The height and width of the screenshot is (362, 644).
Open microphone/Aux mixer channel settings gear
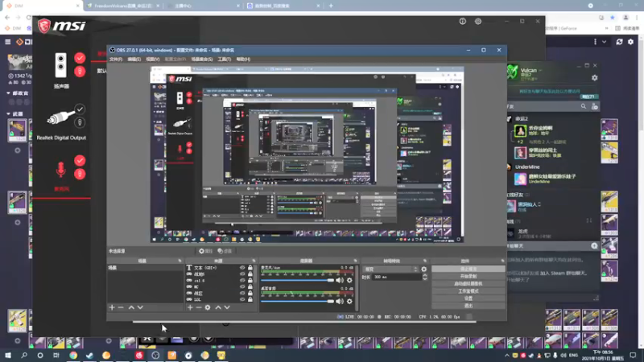point(349,280)
